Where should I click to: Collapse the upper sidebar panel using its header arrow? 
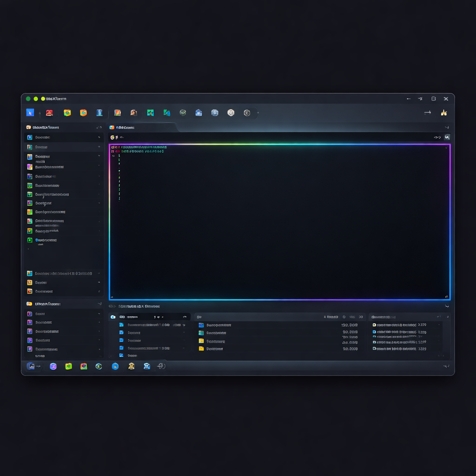coord(99,127)
